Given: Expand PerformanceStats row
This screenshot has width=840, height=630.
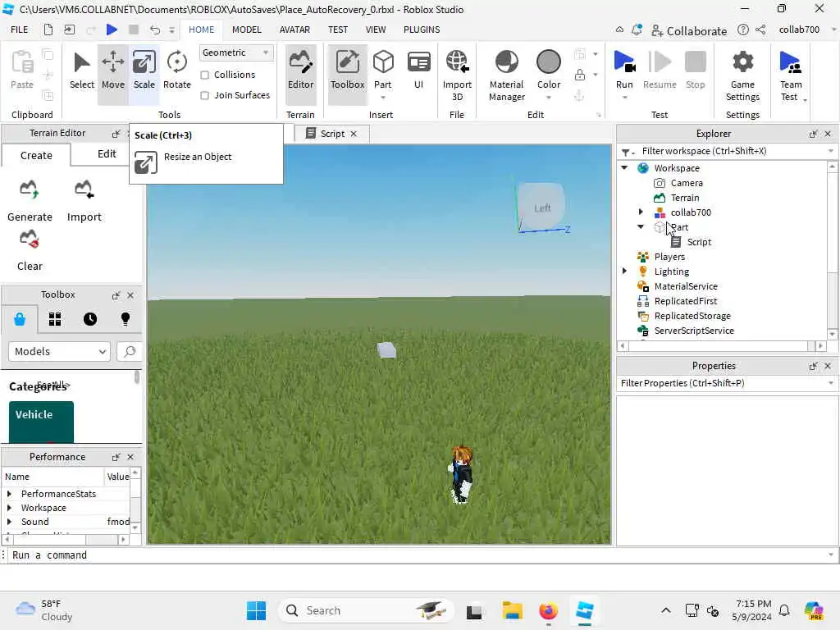Looking at the screenshot, I should 9,493.
